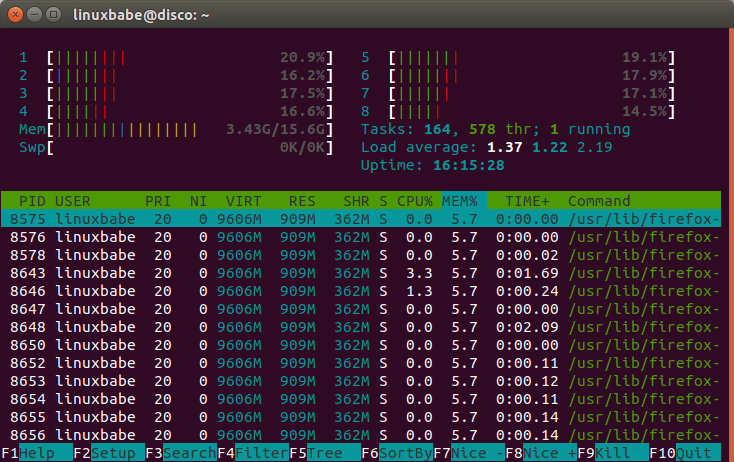The height and width of the screenshot is (462, 734).
Task: Maximize the terminal window
Action: click(53, 15)
